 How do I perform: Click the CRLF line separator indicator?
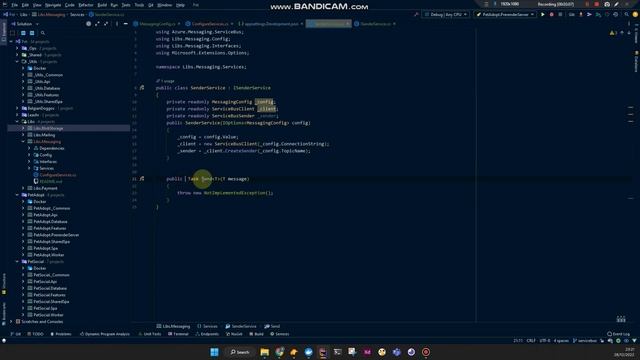pos(531,340)
